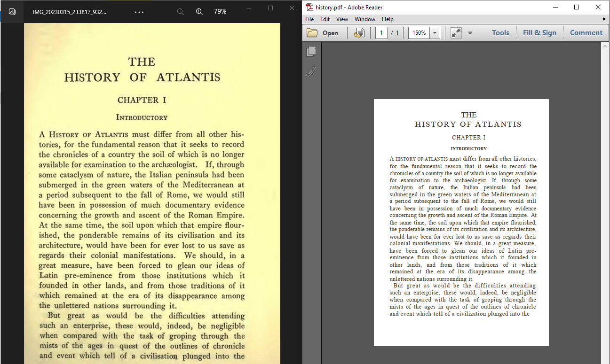
Task: Open the Help menu
Action: pyautogui.click(x=388, y=19)
